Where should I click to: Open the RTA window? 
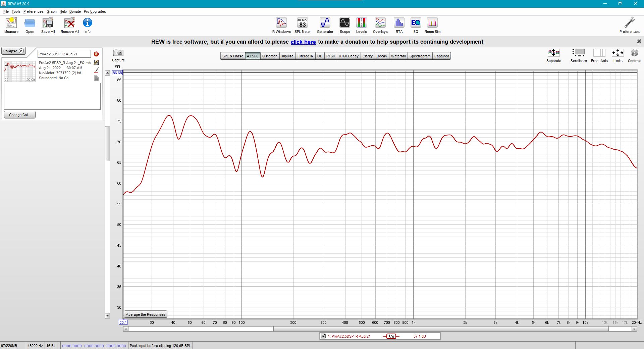tap(399, 25)
